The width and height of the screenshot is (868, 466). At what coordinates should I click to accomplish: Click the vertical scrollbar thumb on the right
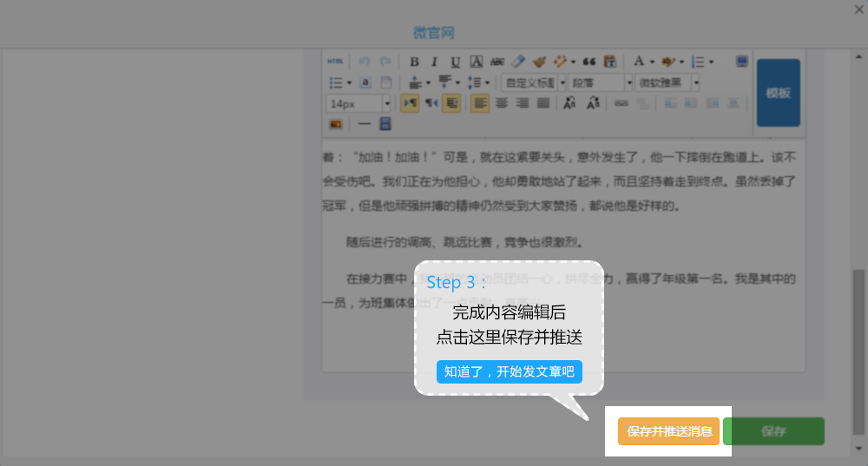click(x=858, y=347)
